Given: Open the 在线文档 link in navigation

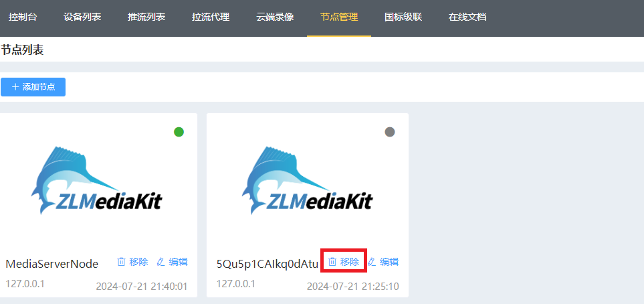Looking at the screenshot, I should point(467,17).
